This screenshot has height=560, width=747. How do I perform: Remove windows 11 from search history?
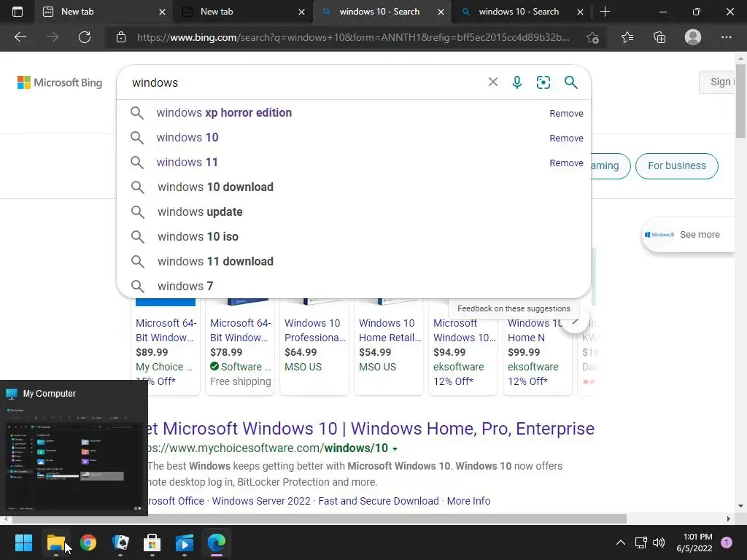[566, 163]
